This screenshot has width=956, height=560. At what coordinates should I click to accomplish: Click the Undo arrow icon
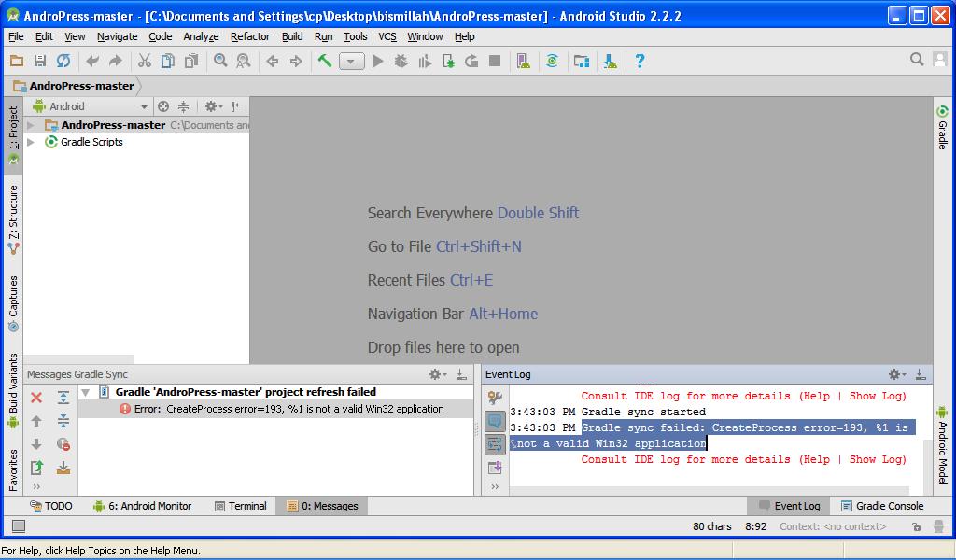92,61
